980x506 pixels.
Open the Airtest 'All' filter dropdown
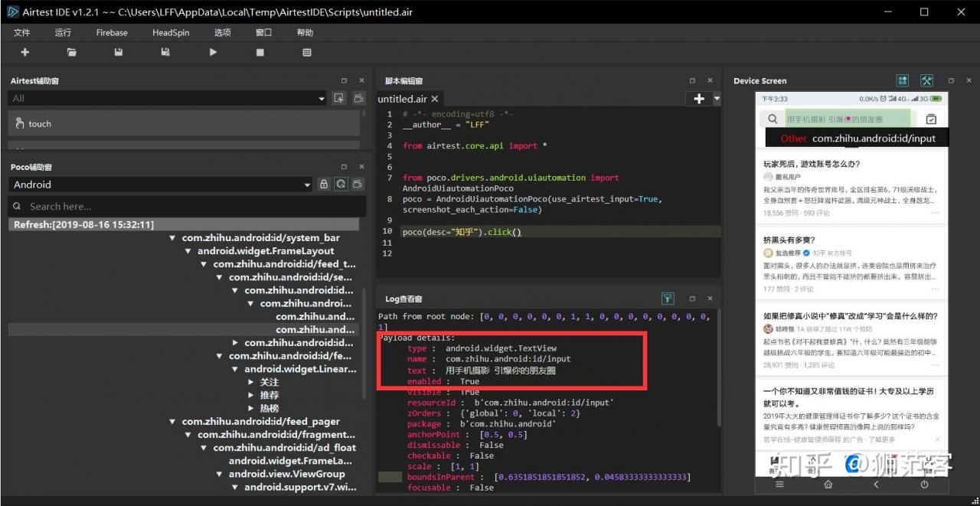[322, 99]
